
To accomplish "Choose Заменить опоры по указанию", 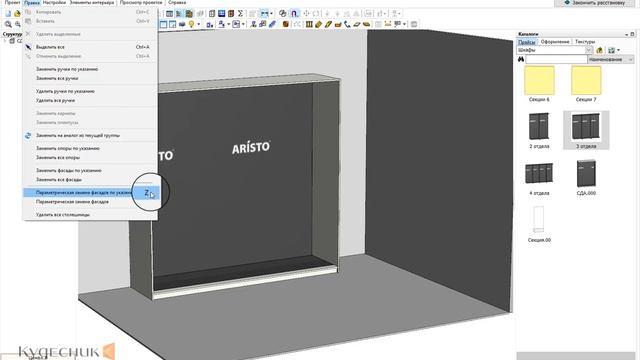I will [x=90, y=148].
